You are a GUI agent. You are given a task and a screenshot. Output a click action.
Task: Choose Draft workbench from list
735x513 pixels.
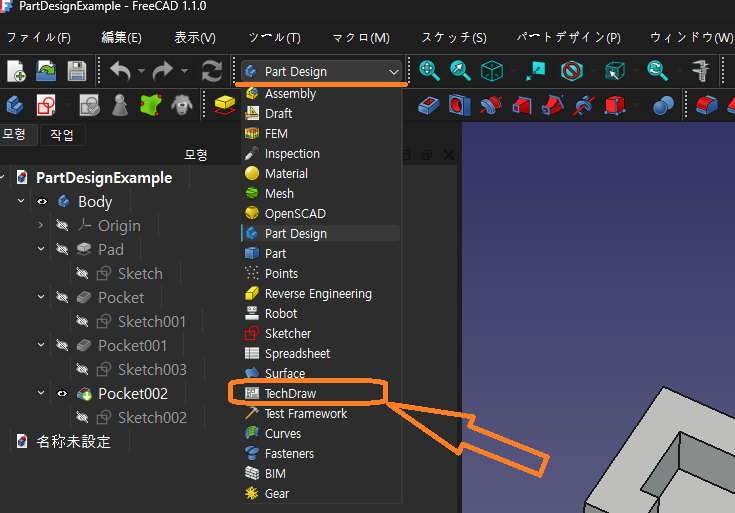pos(322,113)
